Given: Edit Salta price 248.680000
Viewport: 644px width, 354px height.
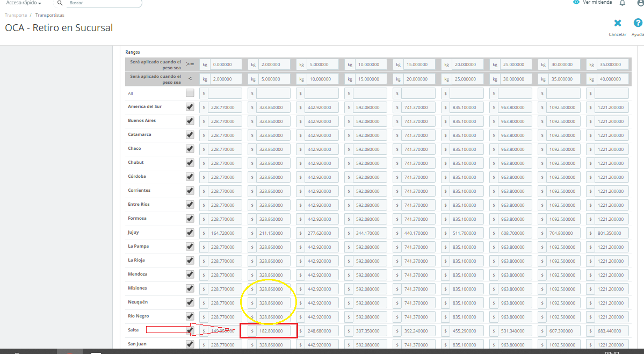Looking at the screenshot, I should click(x=322, y=331).
